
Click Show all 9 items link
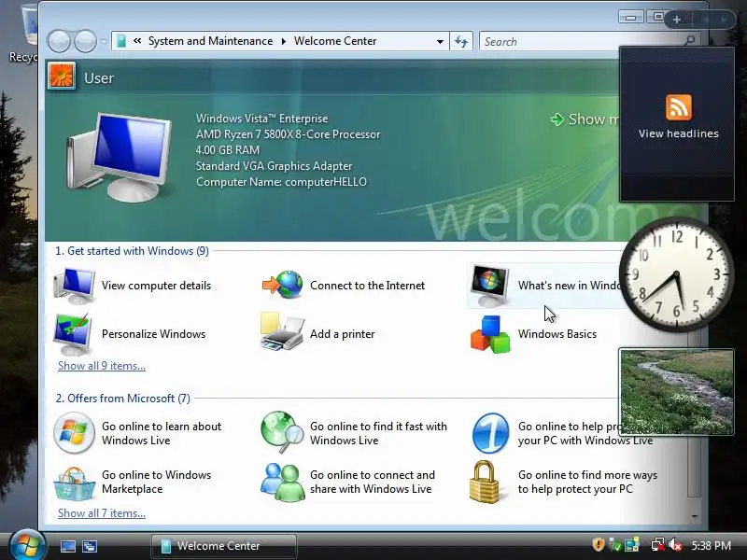click(102, 366)
